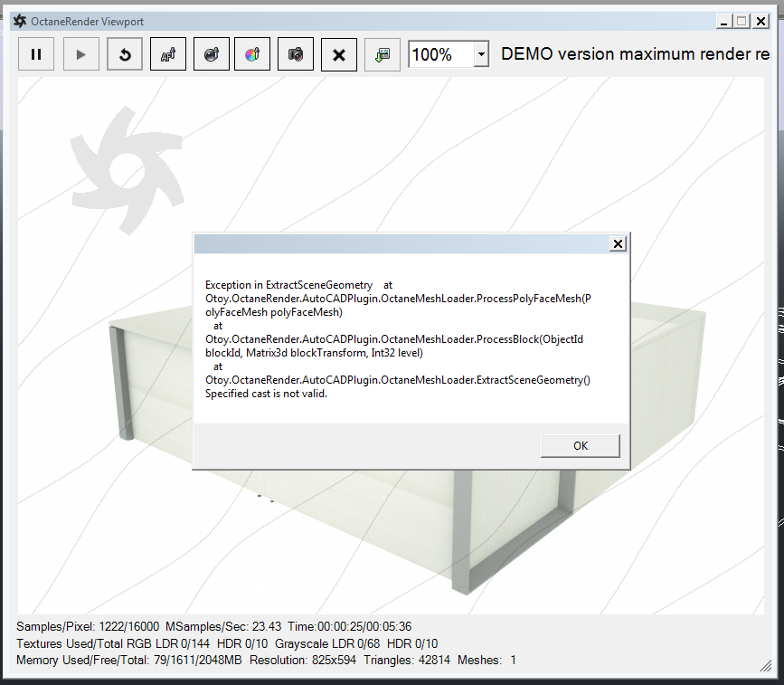784x685 pixels.
Task: Select the AF auto-focus picker tool
Action: coord(168,54)
